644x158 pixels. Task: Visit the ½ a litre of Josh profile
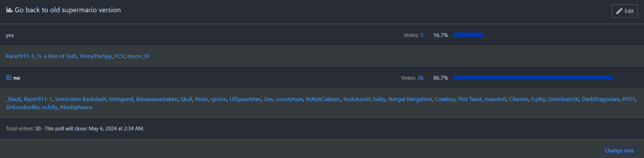[x=57, y=56]
